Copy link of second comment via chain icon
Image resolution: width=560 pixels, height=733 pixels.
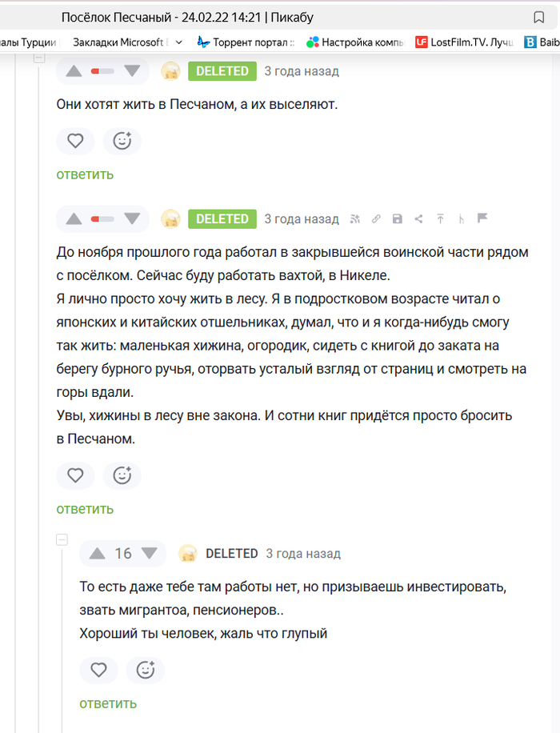pyautogui.click(x=376, y=218)
